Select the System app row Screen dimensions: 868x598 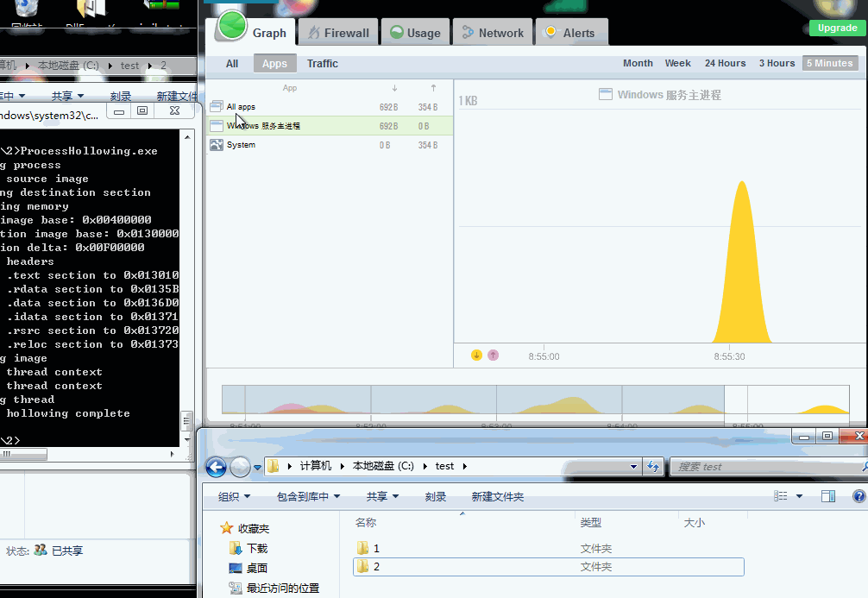point(330,144)
